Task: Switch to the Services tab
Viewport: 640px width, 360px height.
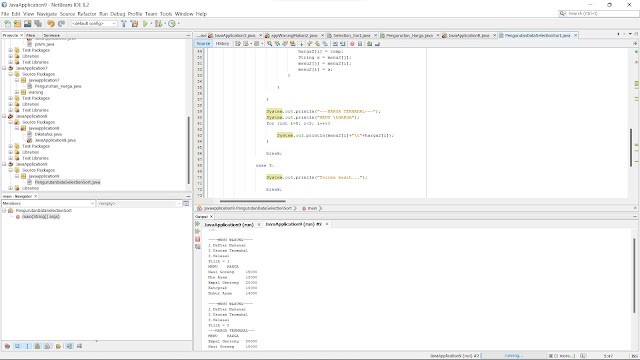Action: pos(52,36)
